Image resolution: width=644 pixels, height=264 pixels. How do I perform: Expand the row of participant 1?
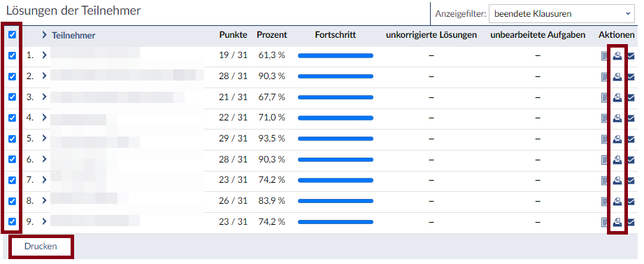tap(44, 55)
